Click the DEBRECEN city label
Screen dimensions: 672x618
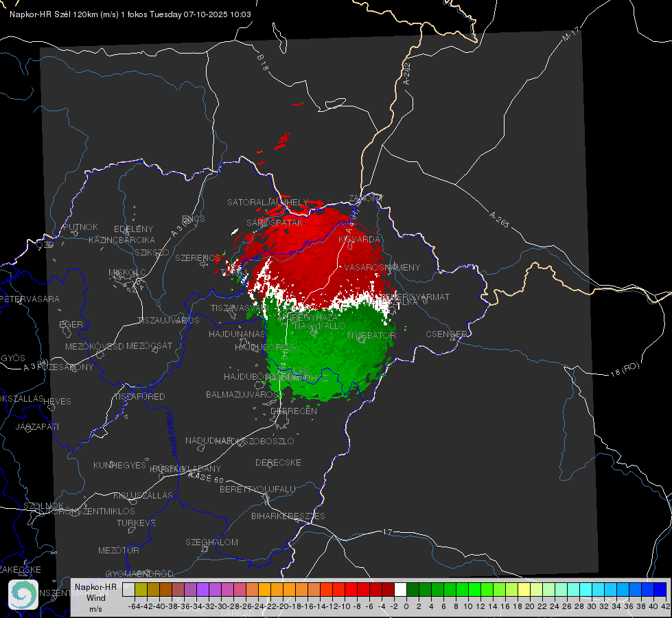[x=294, y=411]
